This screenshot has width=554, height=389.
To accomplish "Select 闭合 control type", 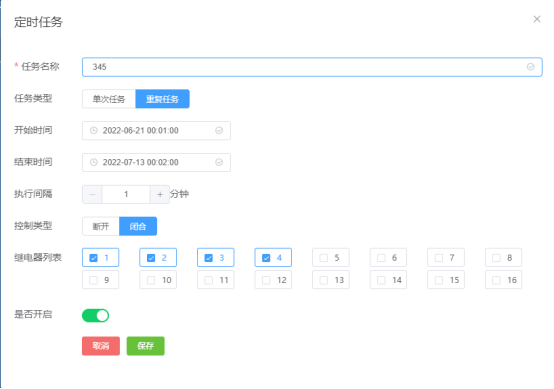I will (138, 226).
